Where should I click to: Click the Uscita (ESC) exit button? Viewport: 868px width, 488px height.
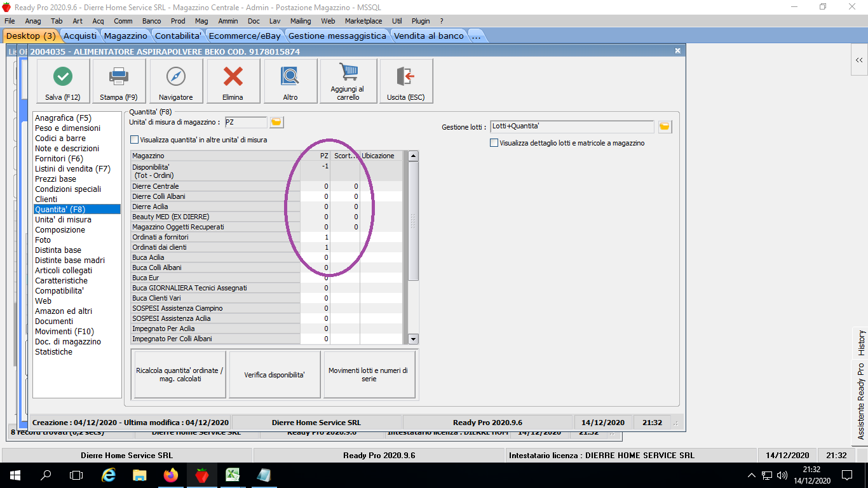pyautogui.click(x=406, y=81)
